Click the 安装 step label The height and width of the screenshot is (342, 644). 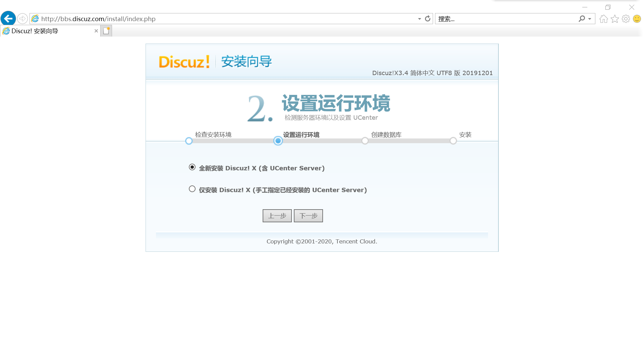coord(465,134)
